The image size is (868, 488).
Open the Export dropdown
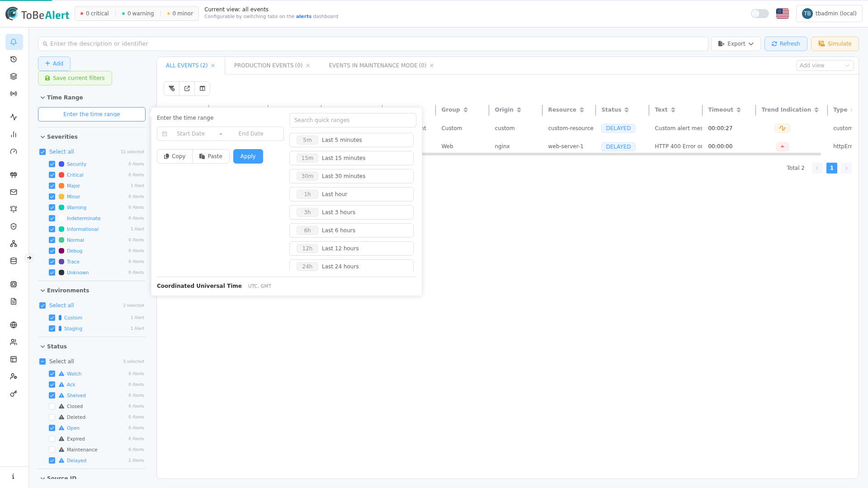736,44
